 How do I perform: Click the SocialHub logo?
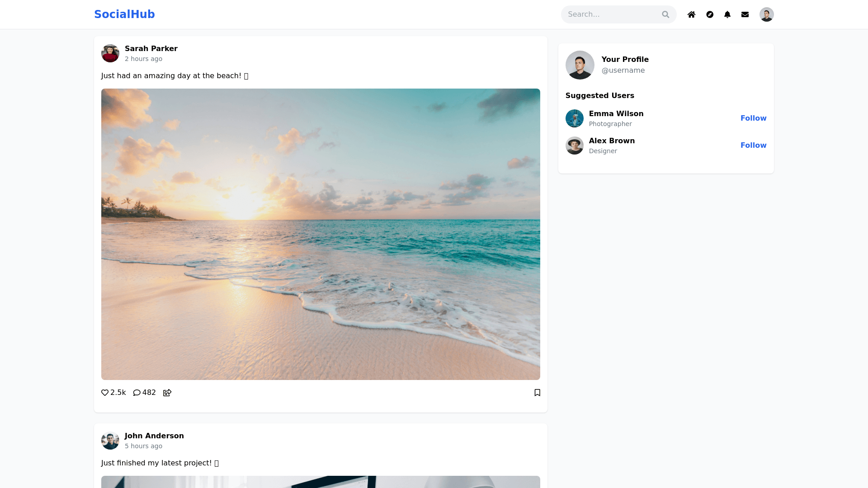click(124, 14)
